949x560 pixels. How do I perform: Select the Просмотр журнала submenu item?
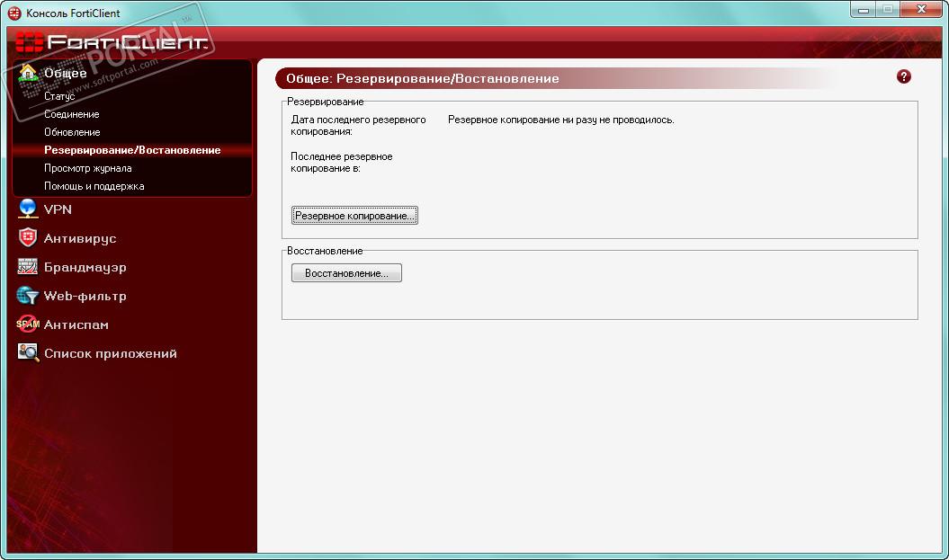coord(88,168)
